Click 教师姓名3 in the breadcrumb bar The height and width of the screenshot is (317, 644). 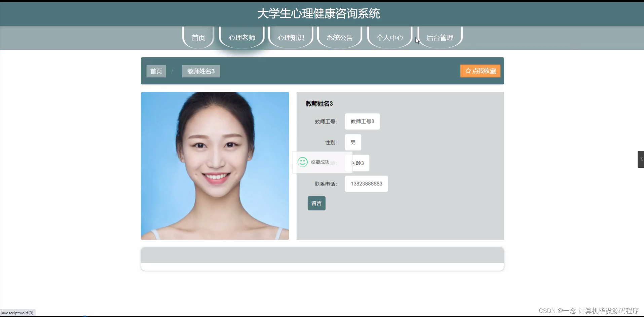200,71
